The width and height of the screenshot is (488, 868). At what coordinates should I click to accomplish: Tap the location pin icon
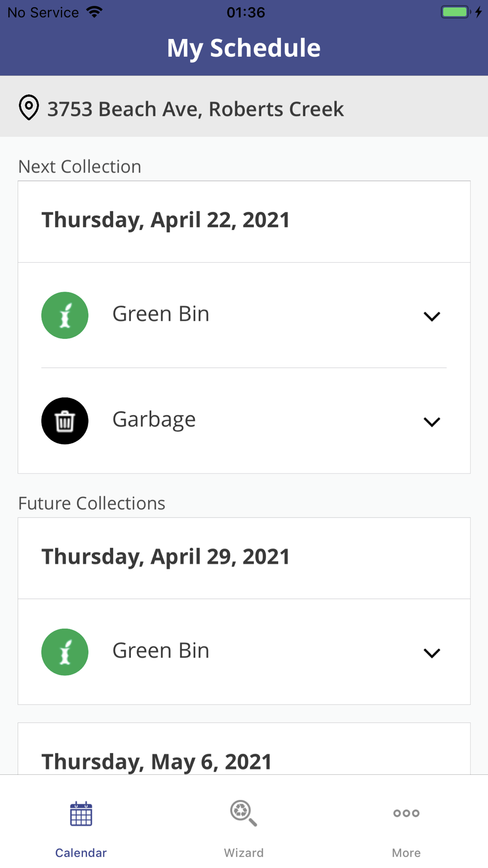click(29, 107)
